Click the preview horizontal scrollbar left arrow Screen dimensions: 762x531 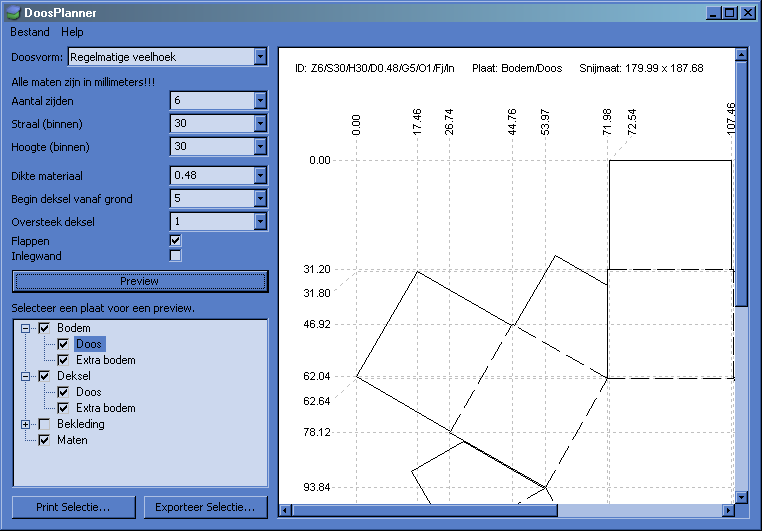tap(286, 511)
